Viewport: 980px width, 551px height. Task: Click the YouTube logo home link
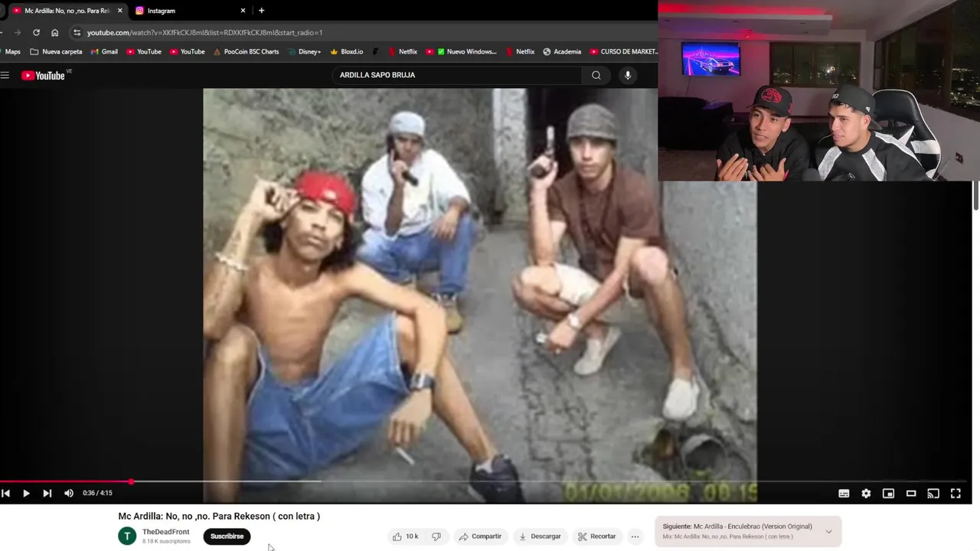(x=43, y=75)
